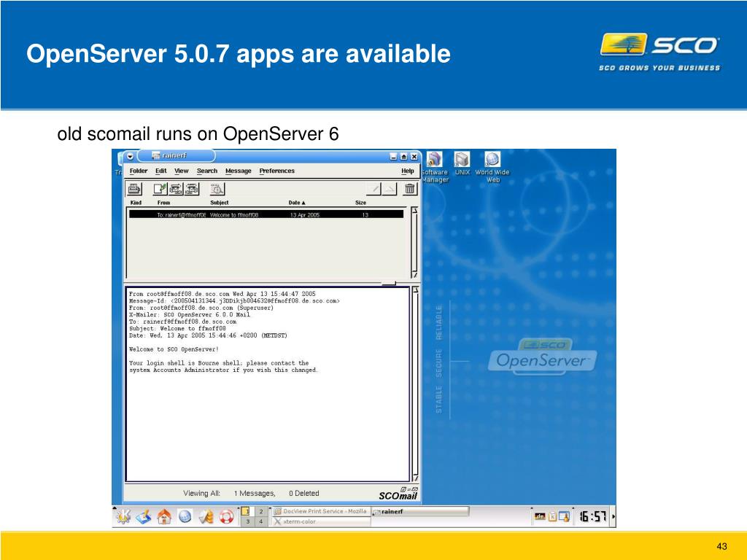Click the message list vertical scrollbar
This screenshot has height=560, width=747.
pyautogui.click(x=414, y=243)
